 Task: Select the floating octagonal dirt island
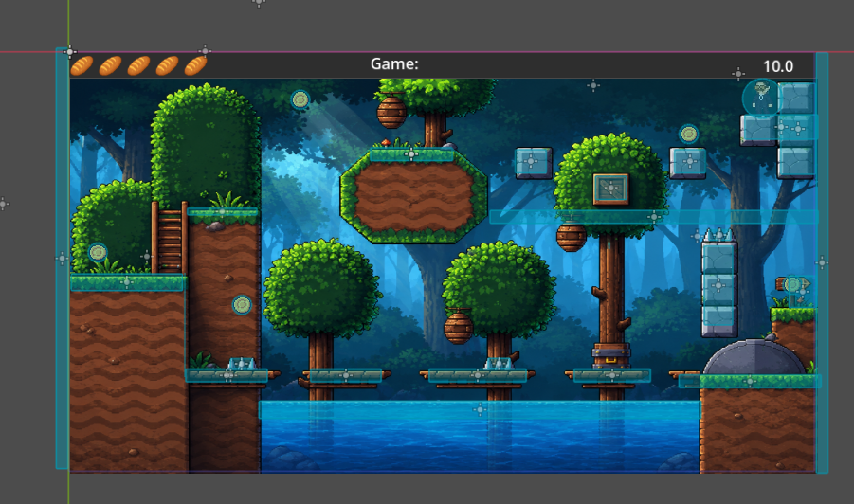(x=413, y=197)
